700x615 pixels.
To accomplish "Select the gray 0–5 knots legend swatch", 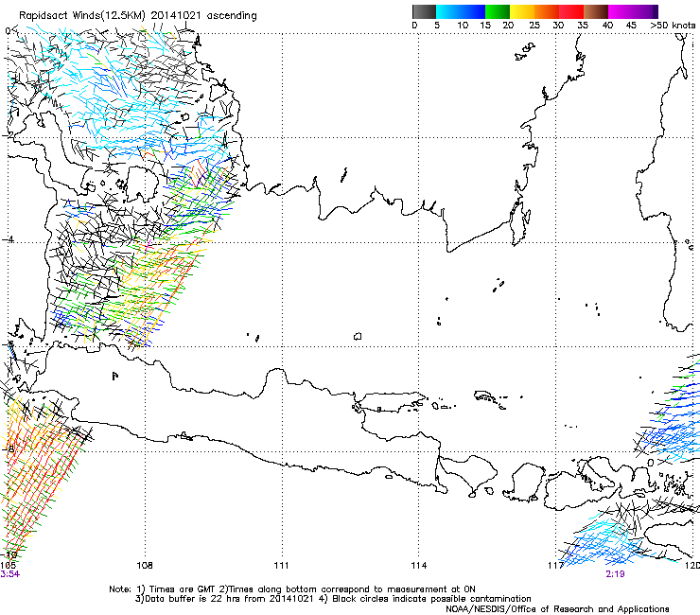I will pos(424,11).
